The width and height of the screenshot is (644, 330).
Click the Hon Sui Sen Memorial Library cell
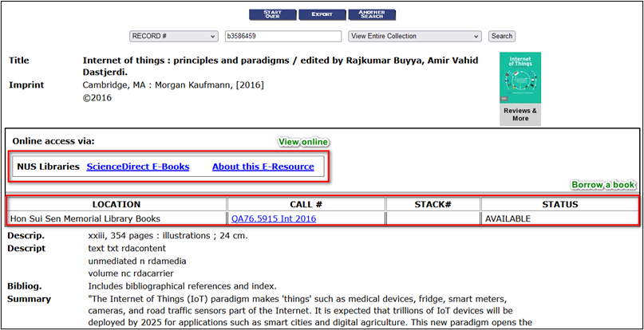(117, 218)
